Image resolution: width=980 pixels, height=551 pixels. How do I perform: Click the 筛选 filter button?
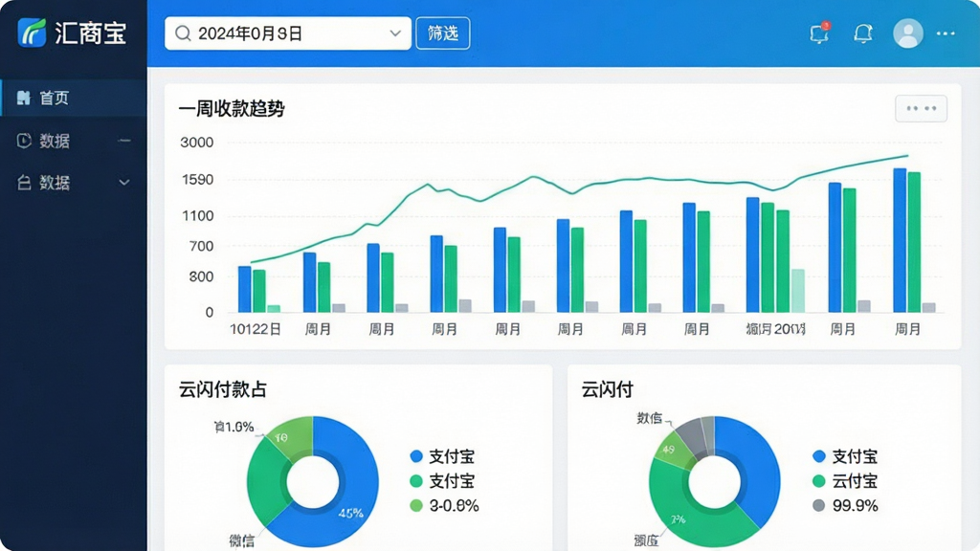tap(442, 33)
